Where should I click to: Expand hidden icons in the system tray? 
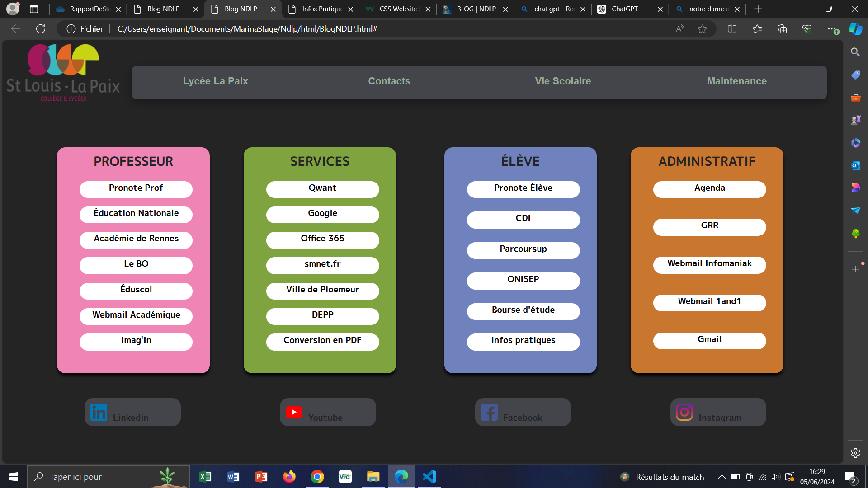pyautogui.click(x=722, y=477)
